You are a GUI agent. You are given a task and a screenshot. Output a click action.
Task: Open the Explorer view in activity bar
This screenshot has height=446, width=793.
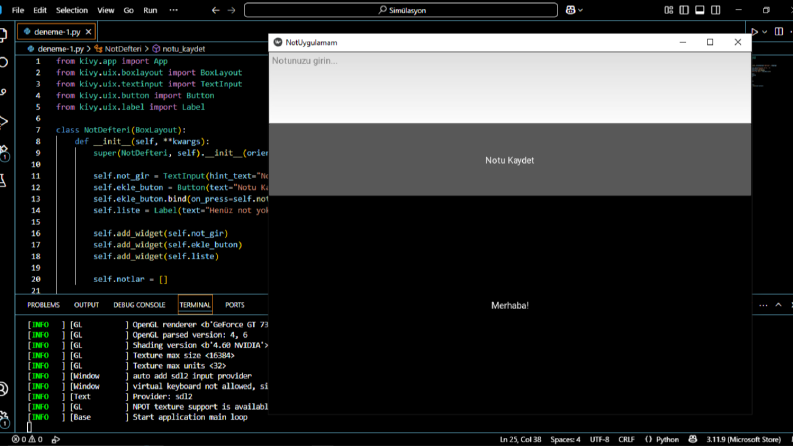pyautogui.click(x=3, y=34)
